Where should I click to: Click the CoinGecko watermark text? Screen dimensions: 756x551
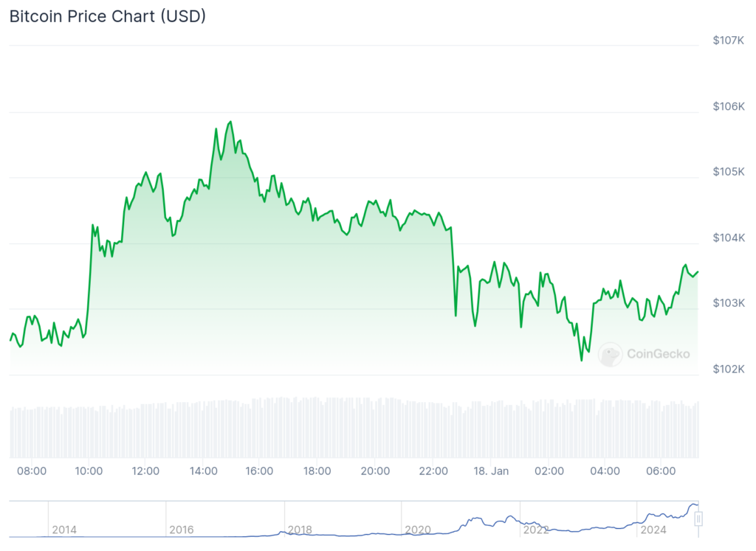pyautogui.click(x=658, y=354)
